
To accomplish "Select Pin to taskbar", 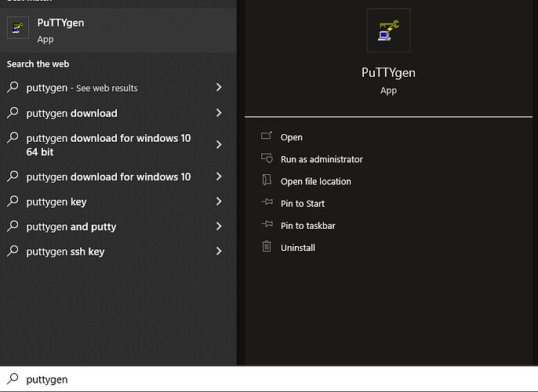I will 307,226.
